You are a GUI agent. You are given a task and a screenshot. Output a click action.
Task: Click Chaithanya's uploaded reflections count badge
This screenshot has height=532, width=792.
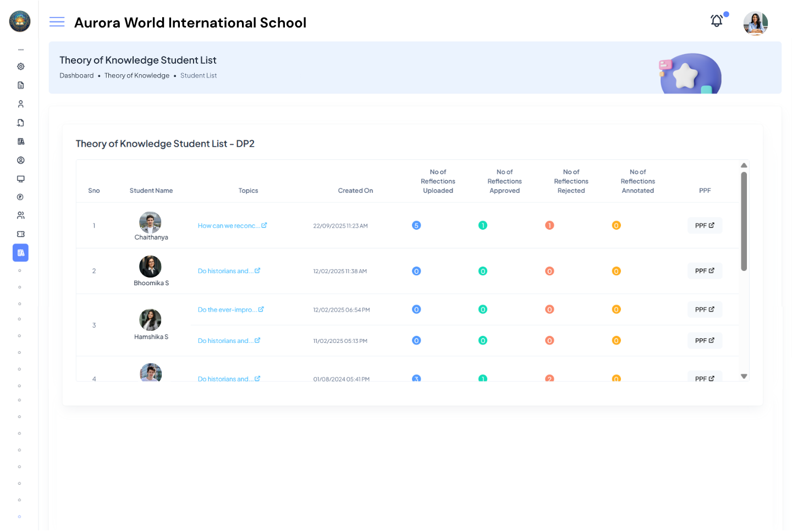[x=416, y=225]
